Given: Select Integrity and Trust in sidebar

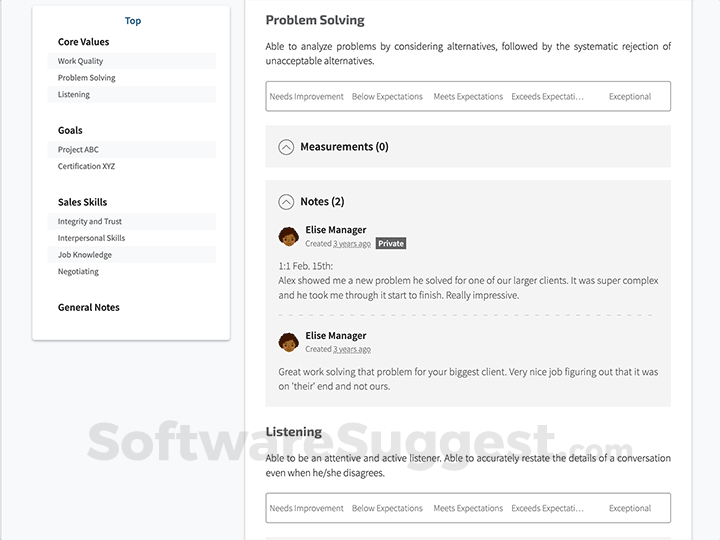Looking at the screenshot, I should coord(90,222).
